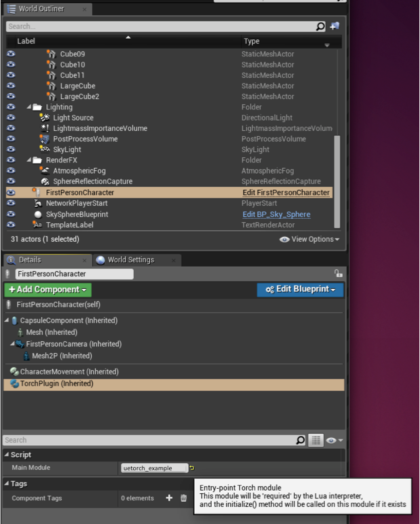
Task: Click the lock icon in Details panel
Action: tap(338, 273)
